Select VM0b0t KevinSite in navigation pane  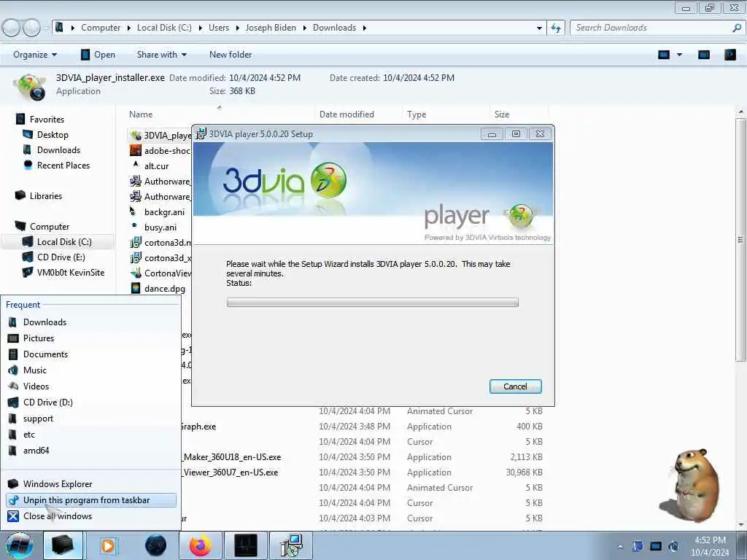pos(71,273)
